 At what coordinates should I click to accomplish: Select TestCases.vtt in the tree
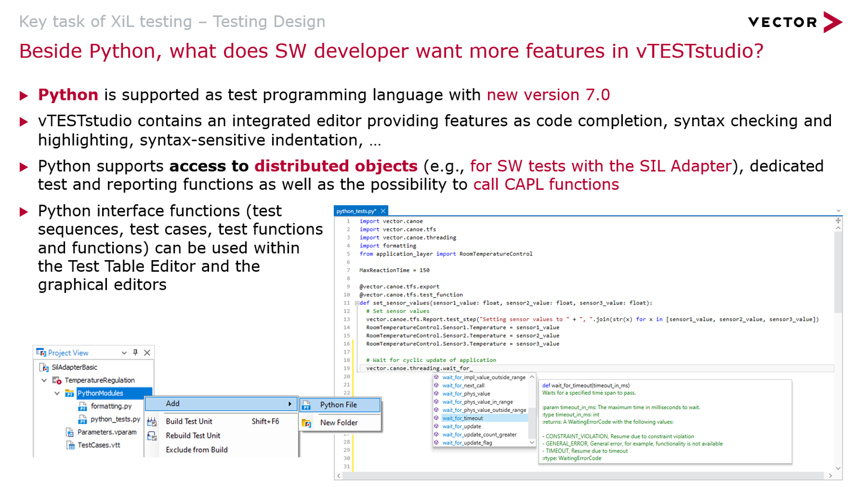click(99, 445)
